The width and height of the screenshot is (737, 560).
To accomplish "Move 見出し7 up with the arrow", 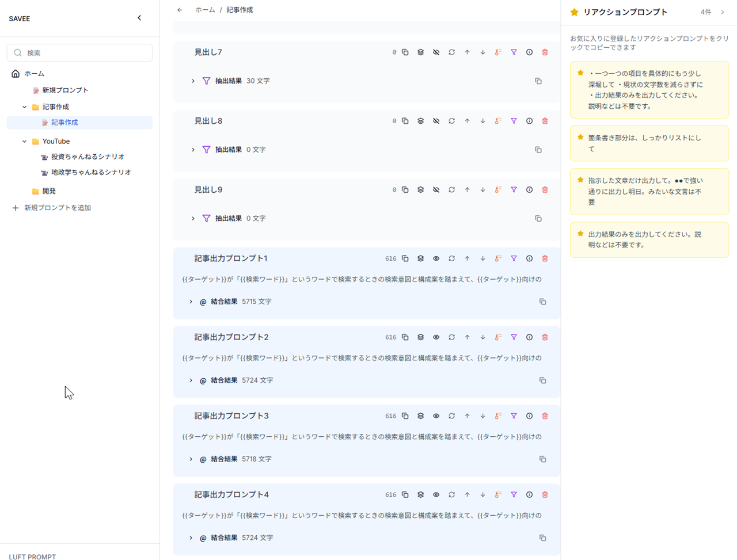I will point(468,52).
